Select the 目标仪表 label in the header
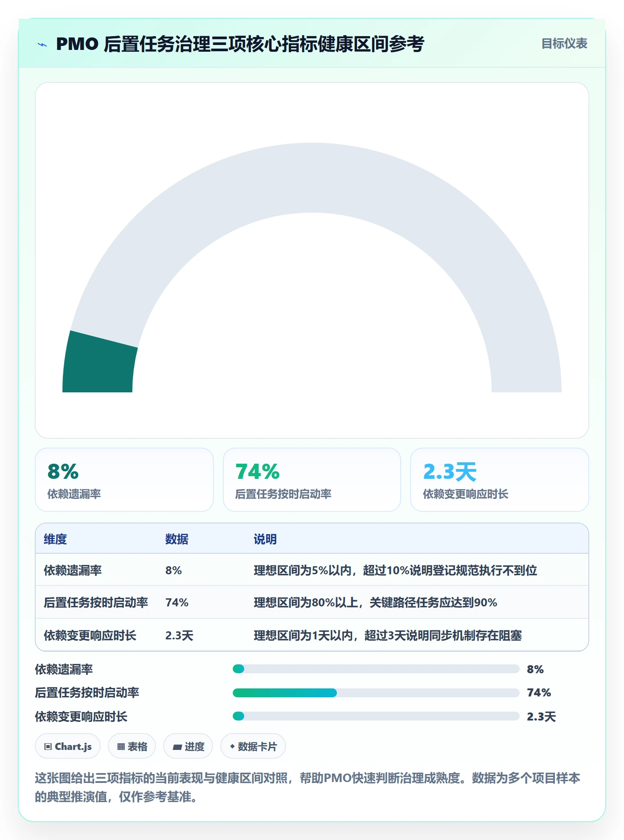 click(x=564, y=44)
